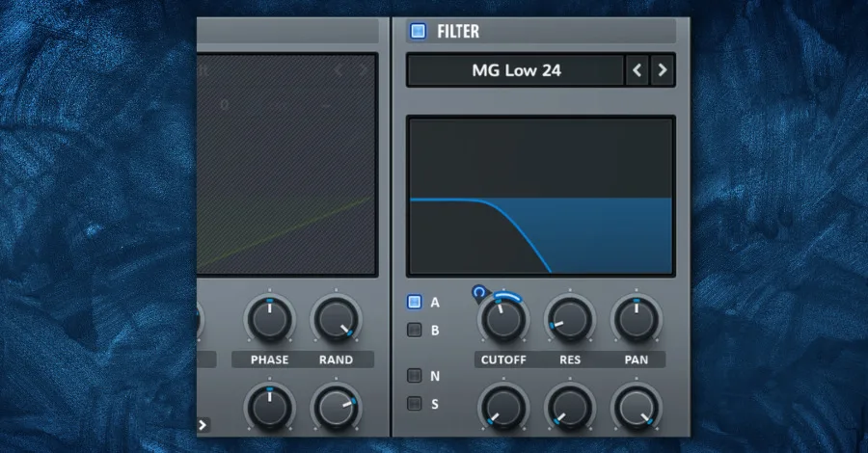Click the knob beneath the RAND label

pos(336,409)
